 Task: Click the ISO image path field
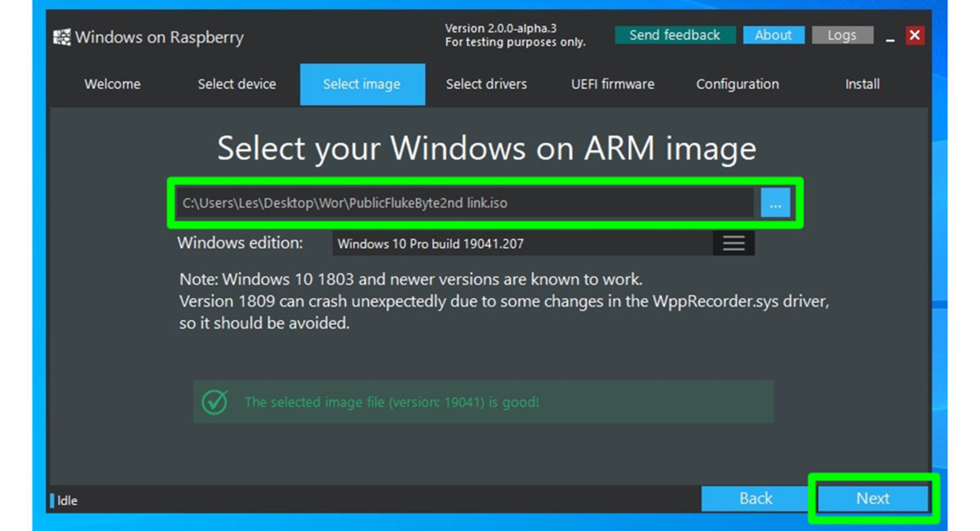coord(464,203)
